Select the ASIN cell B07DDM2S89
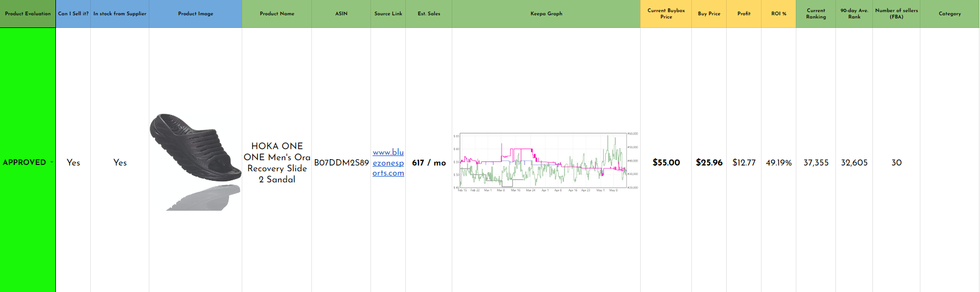Viewport: 980px width, 292px height. 341,160
